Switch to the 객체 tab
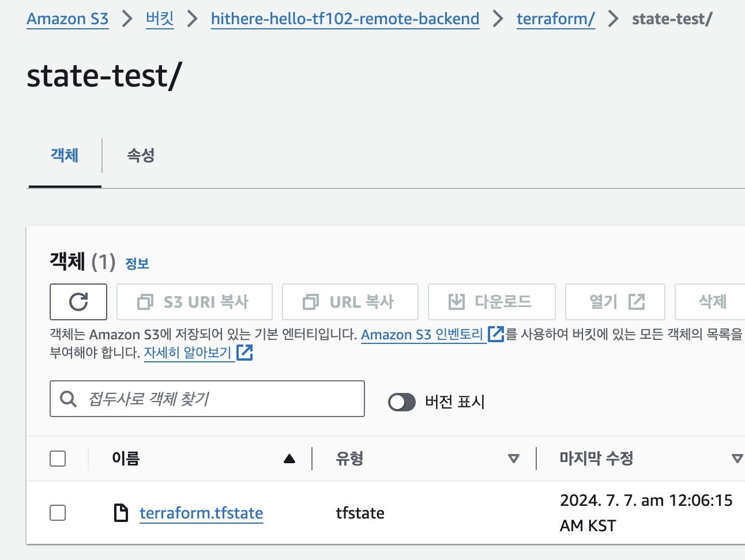 (x=65, y=155)
